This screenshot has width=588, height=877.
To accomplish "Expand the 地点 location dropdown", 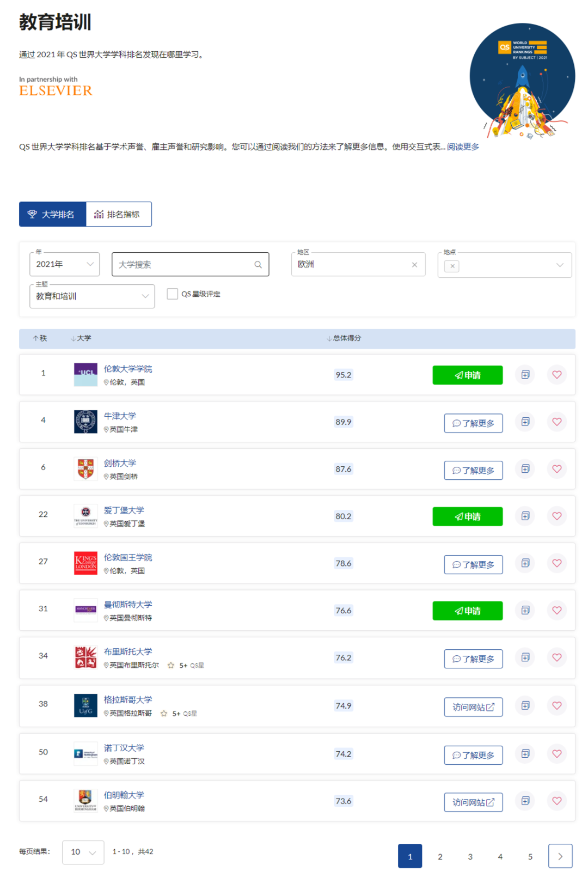I will [559, 265].
